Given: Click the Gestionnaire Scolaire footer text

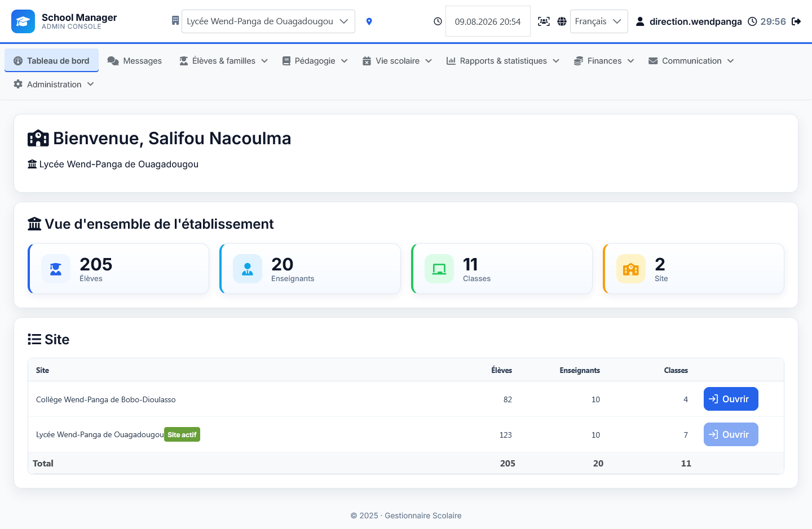Looking at the screenshot, I should [x=423, y=515].
